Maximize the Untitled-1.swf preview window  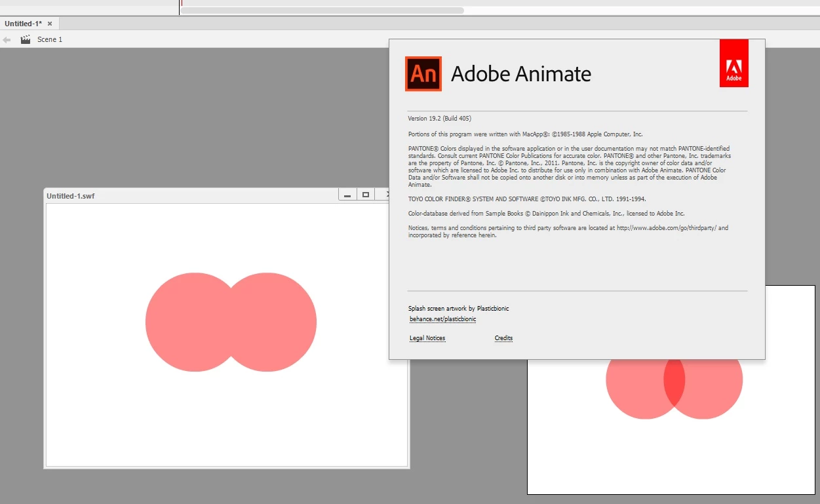click(366, 195)
